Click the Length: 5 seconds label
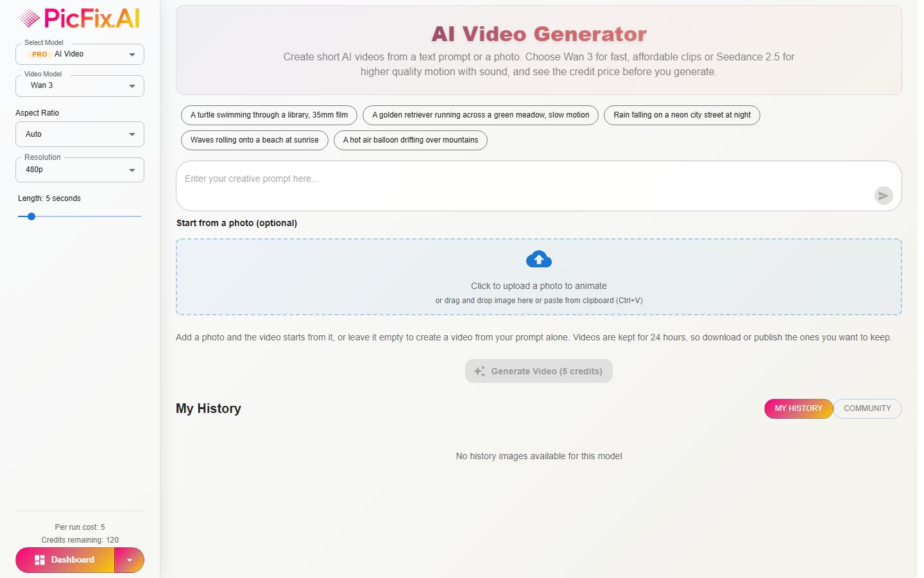This screenshot has width=924, height=578. [x=49, y=198]
